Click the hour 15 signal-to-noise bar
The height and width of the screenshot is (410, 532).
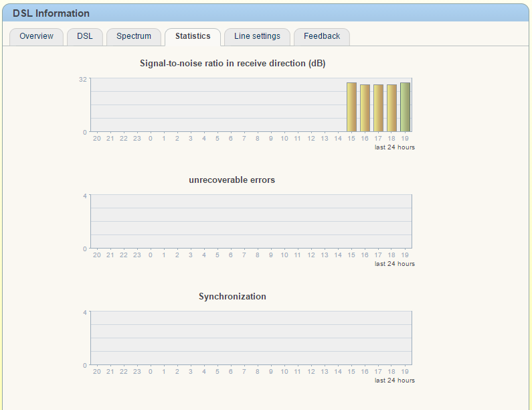(x=351, y=107)
